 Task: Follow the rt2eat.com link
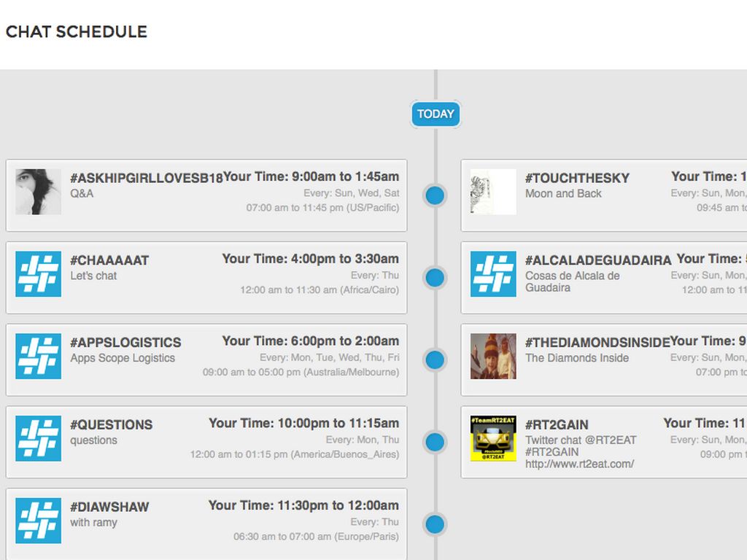click(579, 464)
